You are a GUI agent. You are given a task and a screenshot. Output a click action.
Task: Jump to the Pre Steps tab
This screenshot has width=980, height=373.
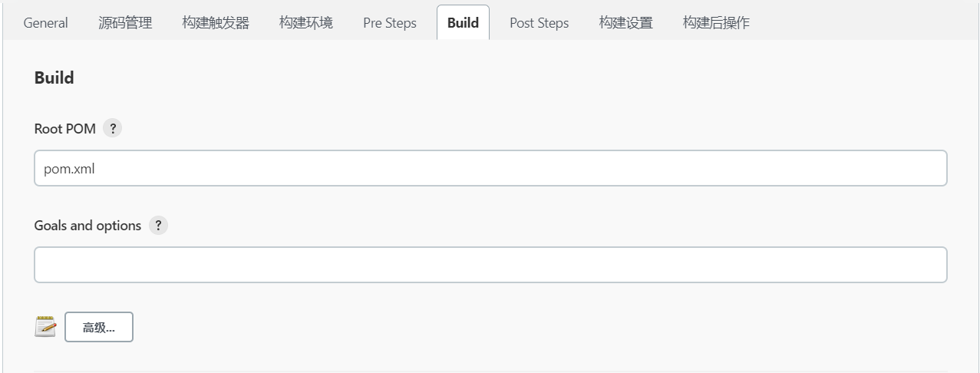pos(390,23)
